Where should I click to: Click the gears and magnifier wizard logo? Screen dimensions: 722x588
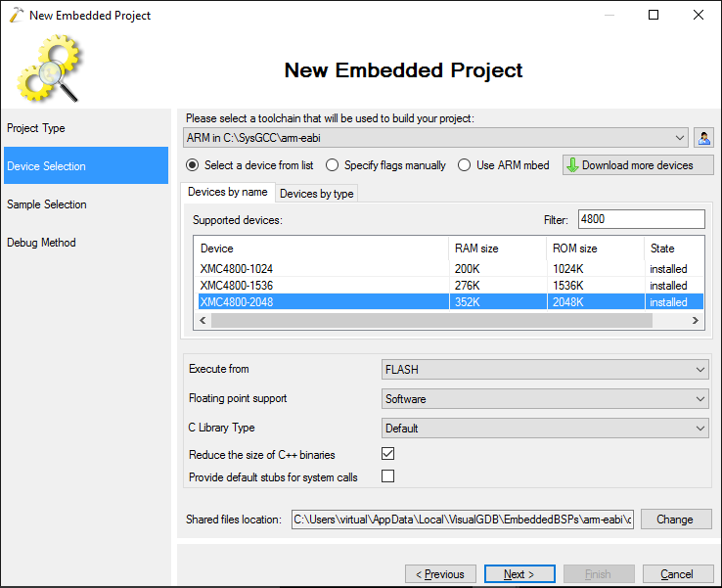point(50,68)
